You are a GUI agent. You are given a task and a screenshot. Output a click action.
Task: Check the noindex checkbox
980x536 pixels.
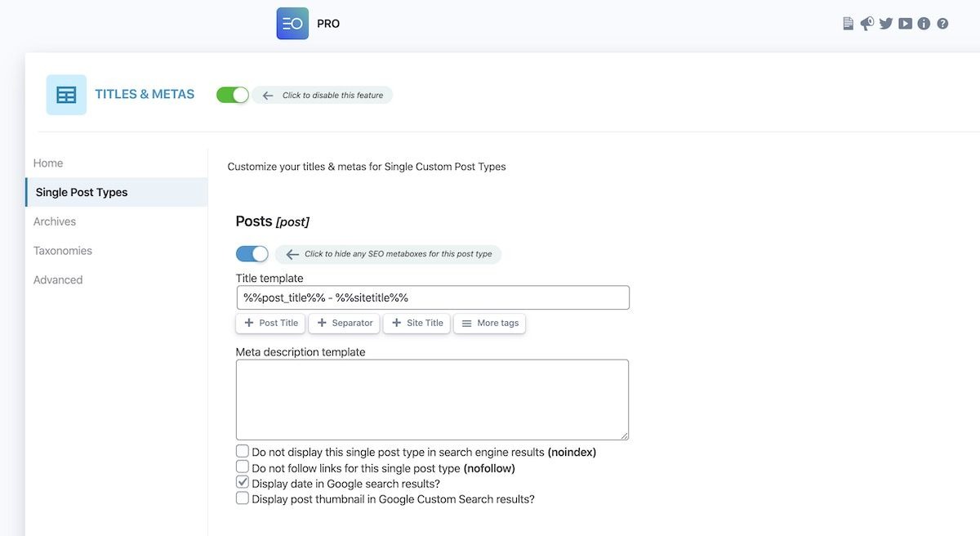pyautogui.click(x=243, y=451)
